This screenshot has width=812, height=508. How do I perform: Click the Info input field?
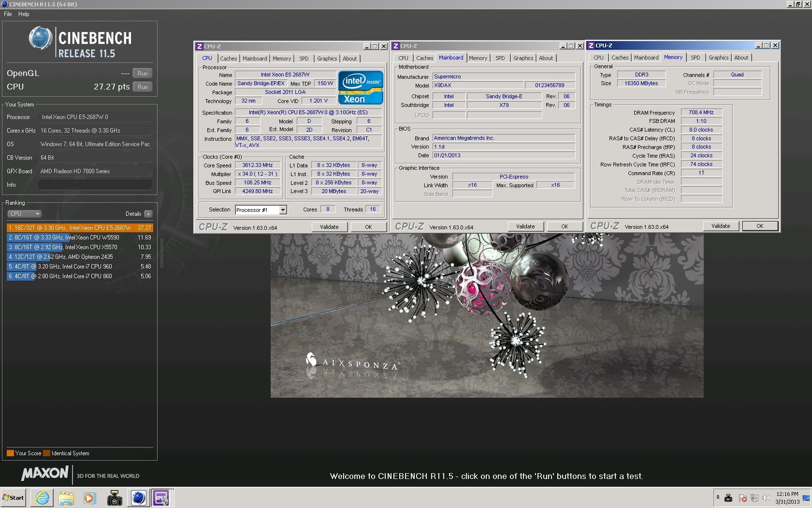tap(95, 185)
